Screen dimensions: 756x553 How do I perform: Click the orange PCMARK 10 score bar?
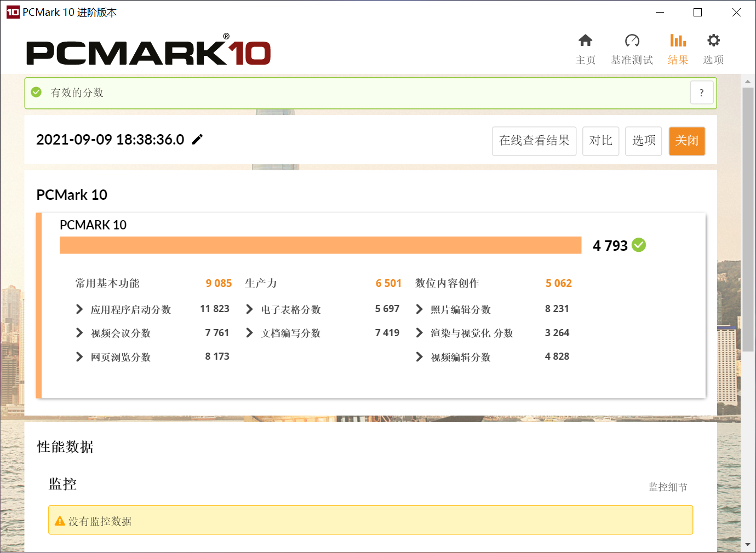[x=320, y=245]
